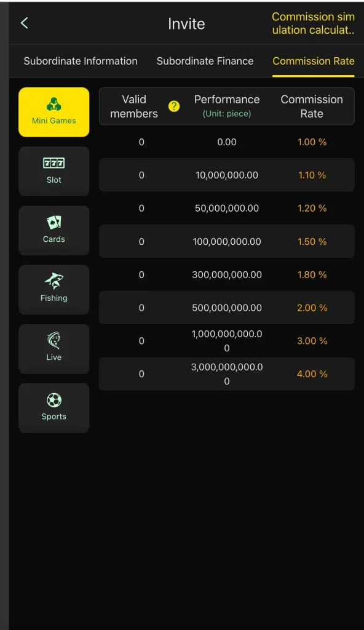Pick the Sports soccer ball category
Viewport: 364px width, 630px height.
[x=54, y=408]
